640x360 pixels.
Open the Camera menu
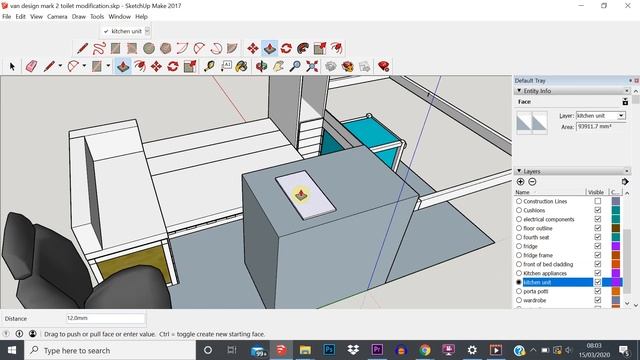point(57,17)
